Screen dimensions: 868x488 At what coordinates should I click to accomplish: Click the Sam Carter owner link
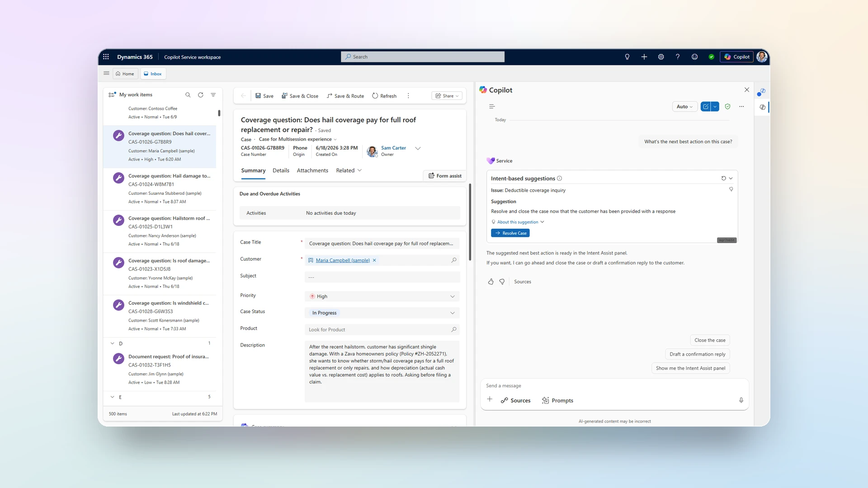click(x=393, y=148)
